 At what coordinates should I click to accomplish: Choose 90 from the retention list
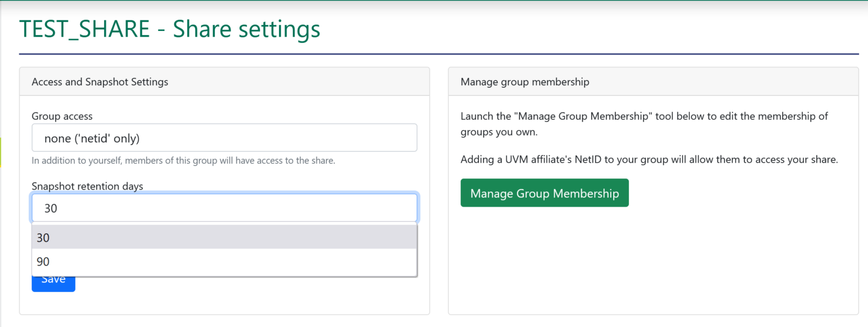tap(224, 261)
